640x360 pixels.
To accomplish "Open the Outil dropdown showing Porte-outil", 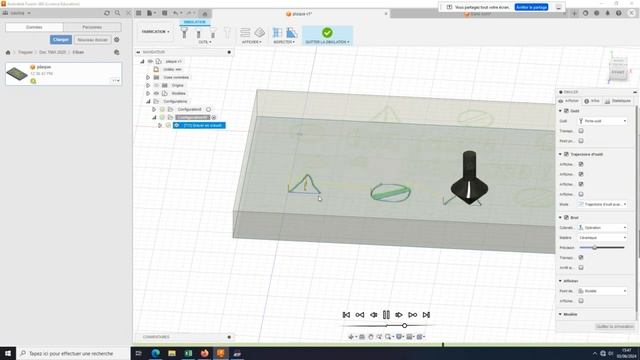I will 602,121.
